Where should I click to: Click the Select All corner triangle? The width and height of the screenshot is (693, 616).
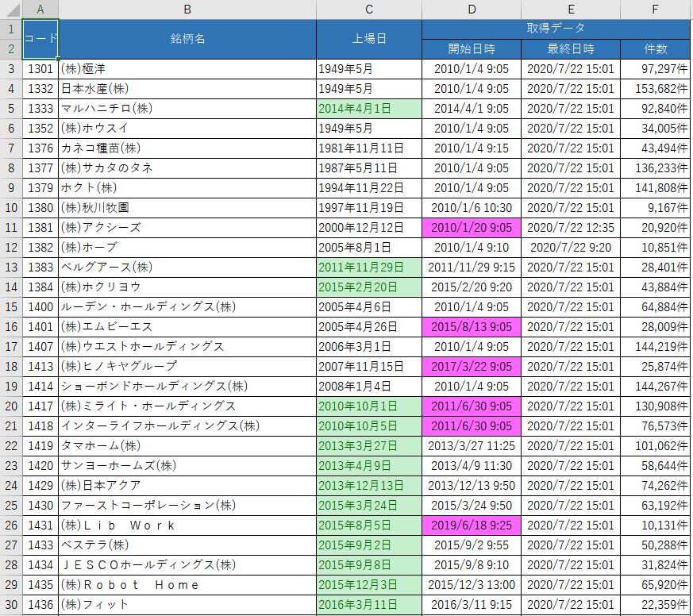(x=11, y=10)
